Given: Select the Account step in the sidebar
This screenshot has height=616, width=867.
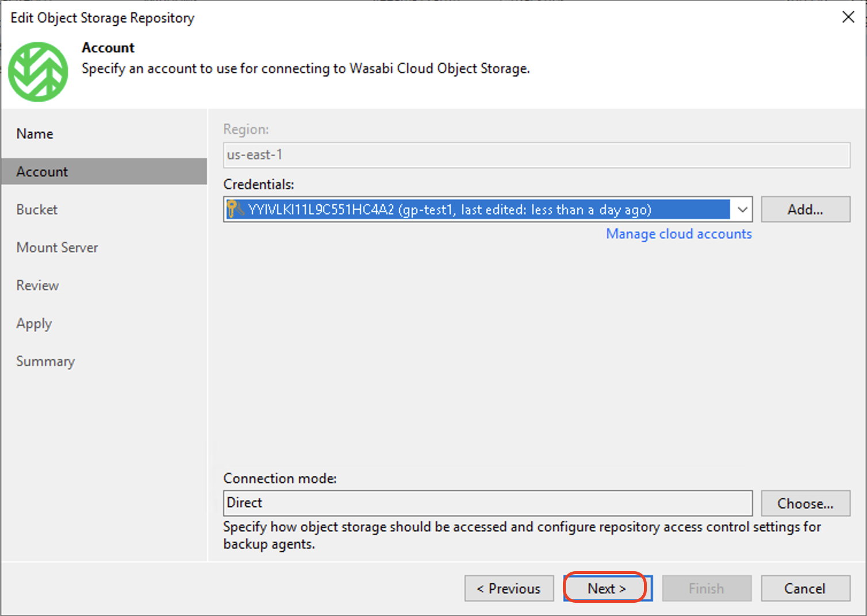Looking at the screenshot, I should tap(104, 171).
